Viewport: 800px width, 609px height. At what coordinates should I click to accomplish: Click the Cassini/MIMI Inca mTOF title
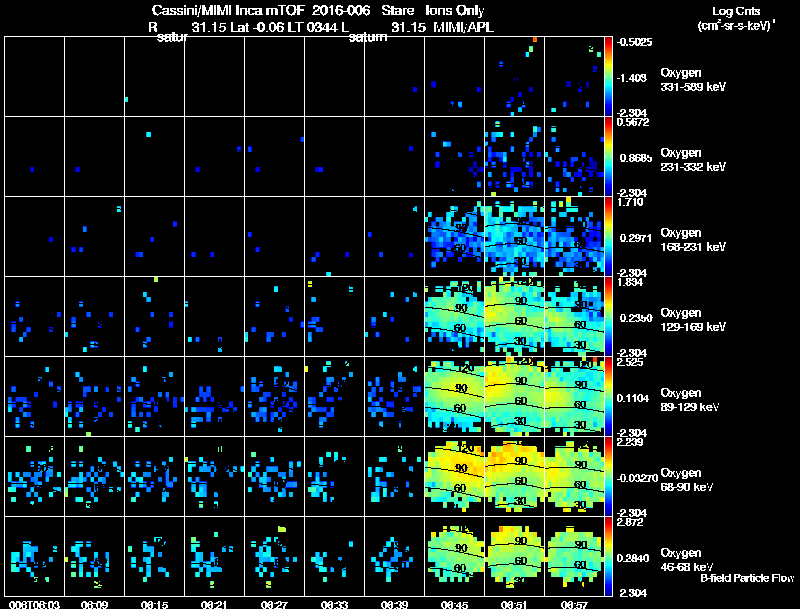coord(228,10)
